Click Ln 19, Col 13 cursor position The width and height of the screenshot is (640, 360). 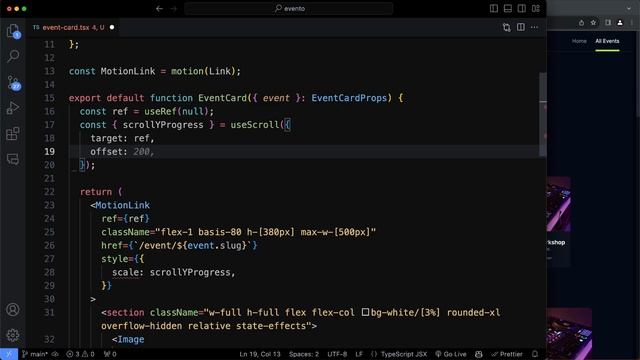260,354
